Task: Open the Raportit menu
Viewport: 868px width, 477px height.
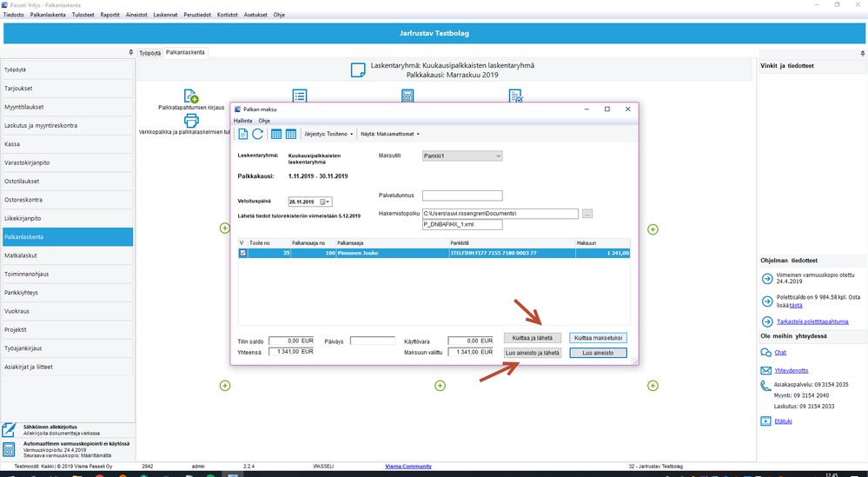Action: [109, 15]
